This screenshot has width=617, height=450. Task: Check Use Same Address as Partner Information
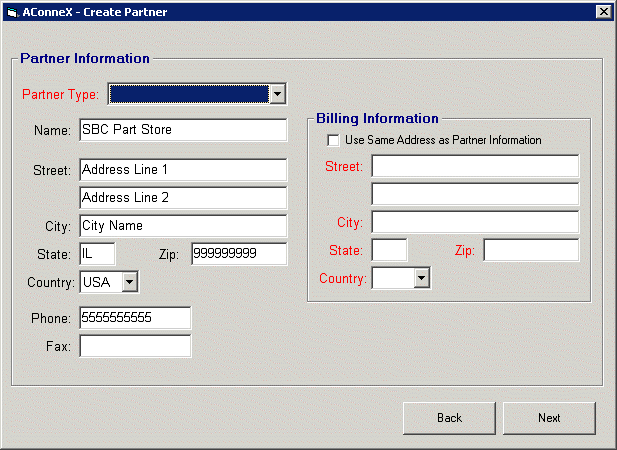pos(333,140)
